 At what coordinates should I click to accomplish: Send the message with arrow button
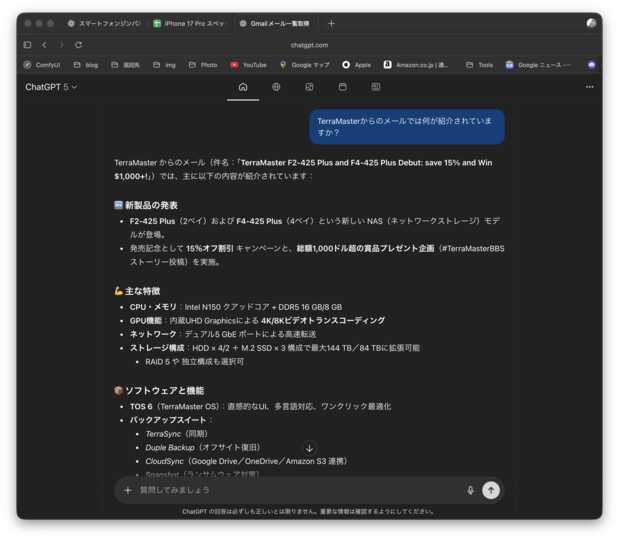coord(491,491)
